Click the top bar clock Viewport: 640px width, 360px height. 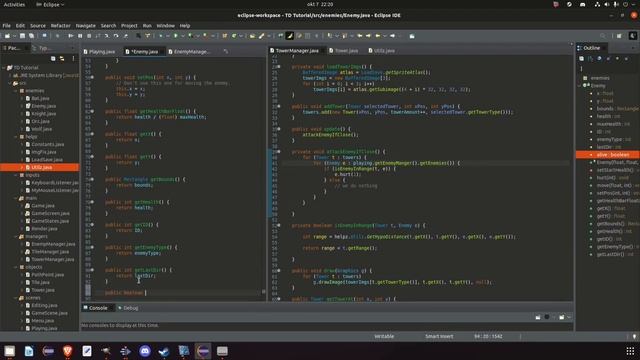tap(320, 4)
